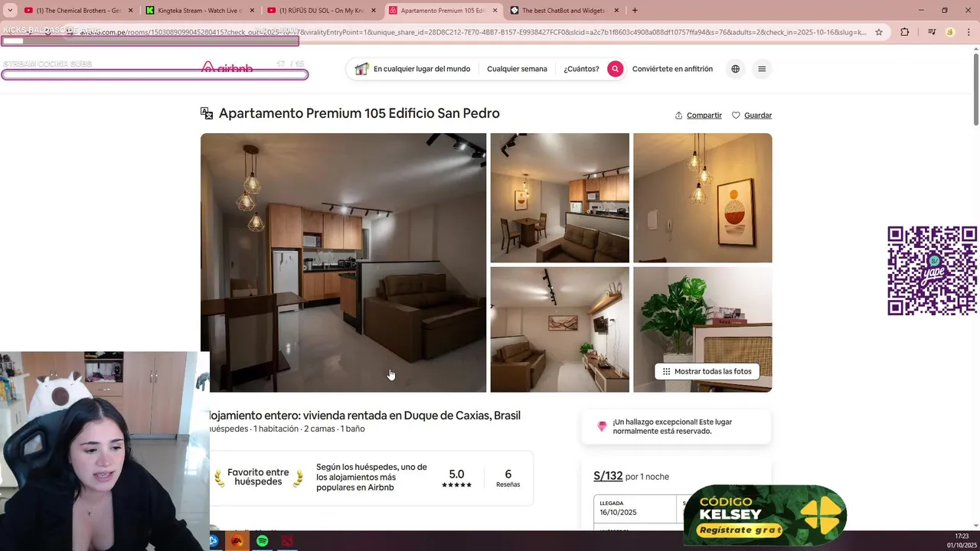Click the house icon in the search bar
Image resolution: width=980 pixels, height=551 pixels.
pos(361,69)
